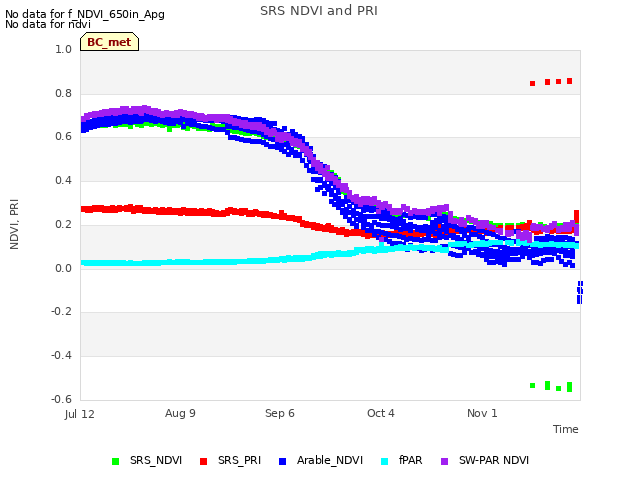Click the -0.6 y-axis tick label
640x480 pixels.
tap(61, 399)
